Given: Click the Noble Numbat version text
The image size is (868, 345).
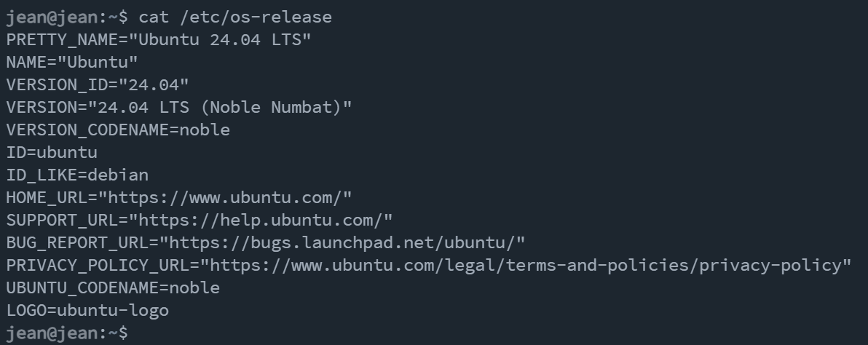Looking at the screenshot, I should tap(270, 107).
